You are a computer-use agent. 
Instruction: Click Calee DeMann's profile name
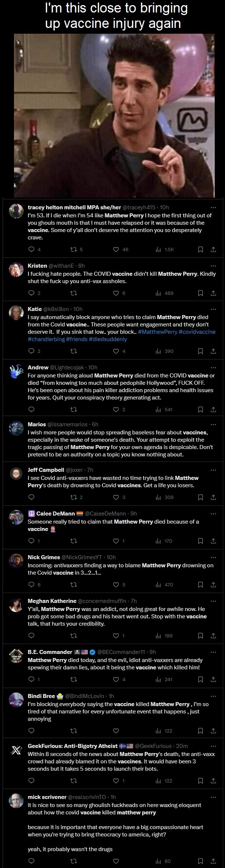point(56,513)
